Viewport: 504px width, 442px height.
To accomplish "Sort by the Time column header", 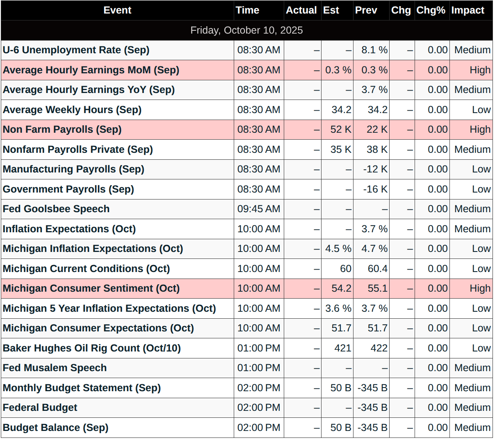I will pyautogui.click(x=247, y=10).
